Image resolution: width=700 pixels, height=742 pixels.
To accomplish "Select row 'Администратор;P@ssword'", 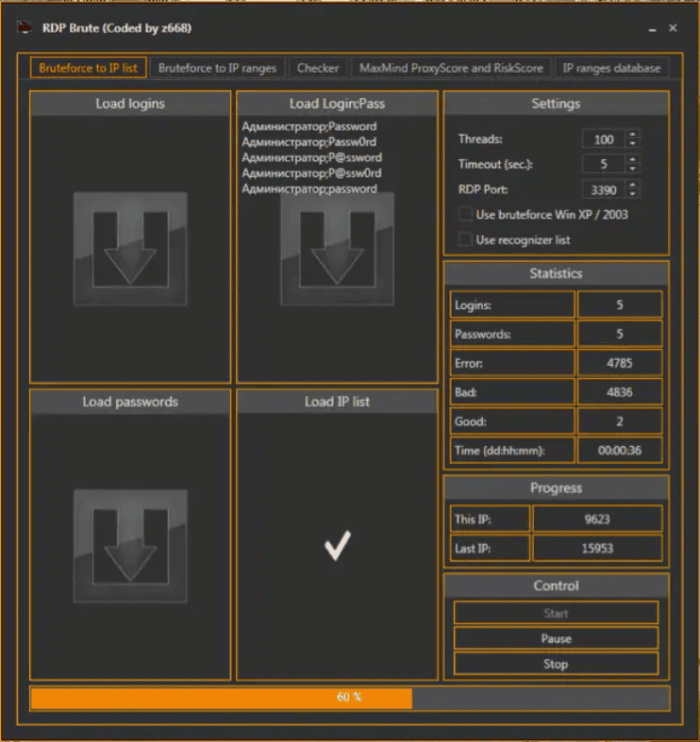I will [x=311, y=157].
